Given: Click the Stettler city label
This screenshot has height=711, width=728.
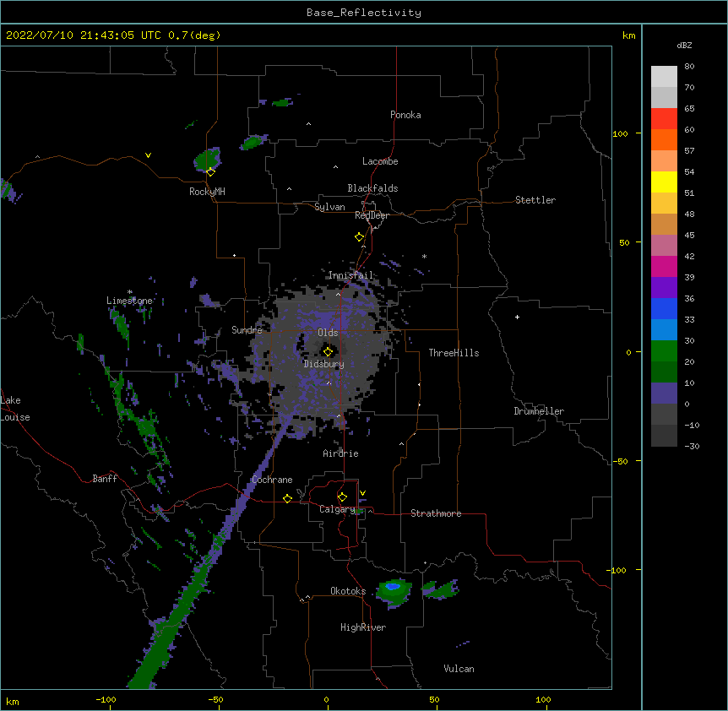Looking at the screenshot, I should coord(535,200).
